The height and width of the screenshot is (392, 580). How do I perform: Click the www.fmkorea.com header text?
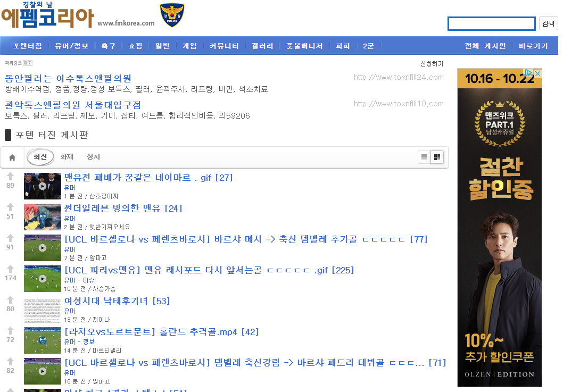pyautogui.click(x=126, y=23)
